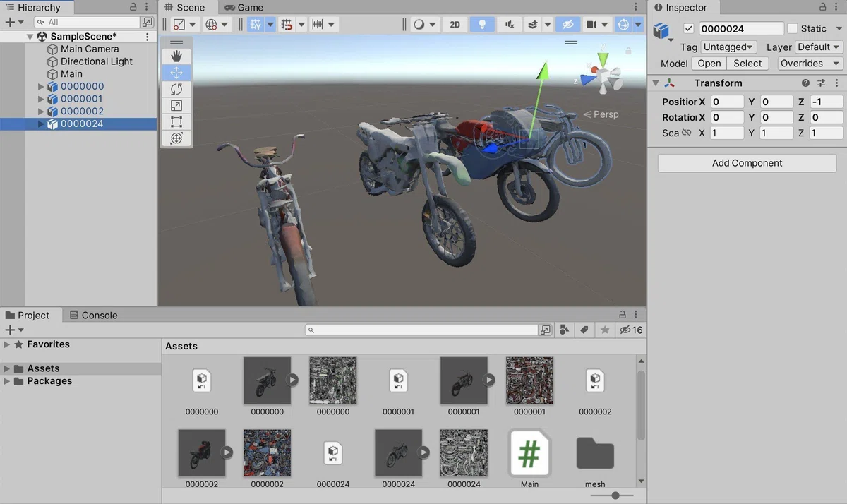Open Transform component more options menu
This screenshot has width=847, height=504.
click(836, 83)
